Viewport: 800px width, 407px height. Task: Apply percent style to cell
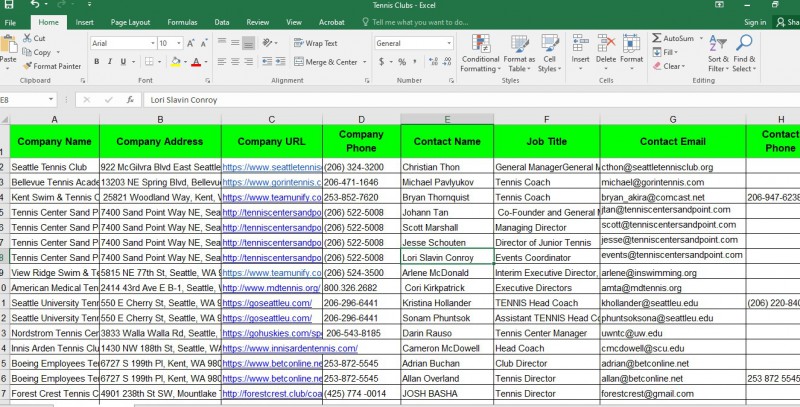[x=402, y=62]
